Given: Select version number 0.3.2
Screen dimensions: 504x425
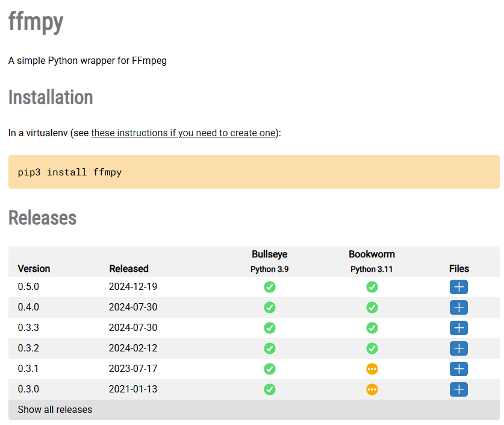Looking at the screenshot, I should point(28,348).
